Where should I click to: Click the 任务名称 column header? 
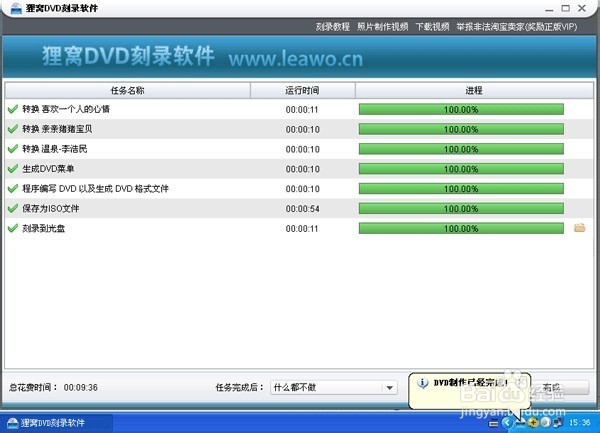127,91
